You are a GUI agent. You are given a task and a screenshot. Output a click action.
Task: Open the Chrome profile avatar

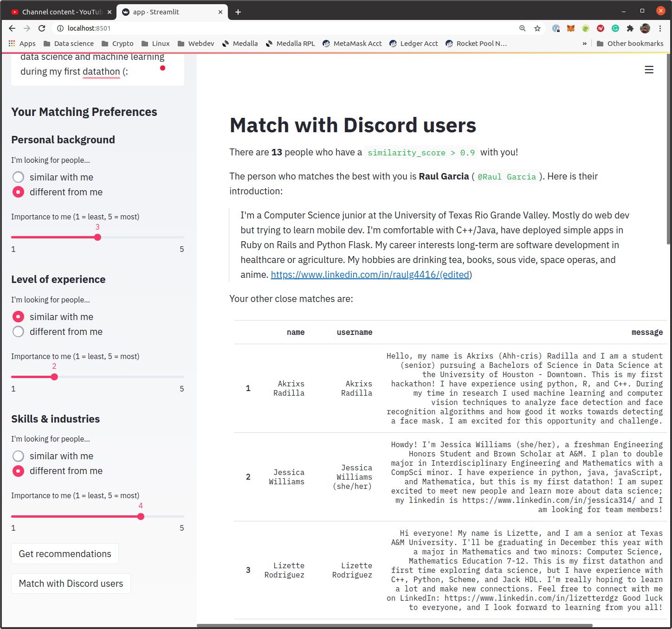point(645,28)
